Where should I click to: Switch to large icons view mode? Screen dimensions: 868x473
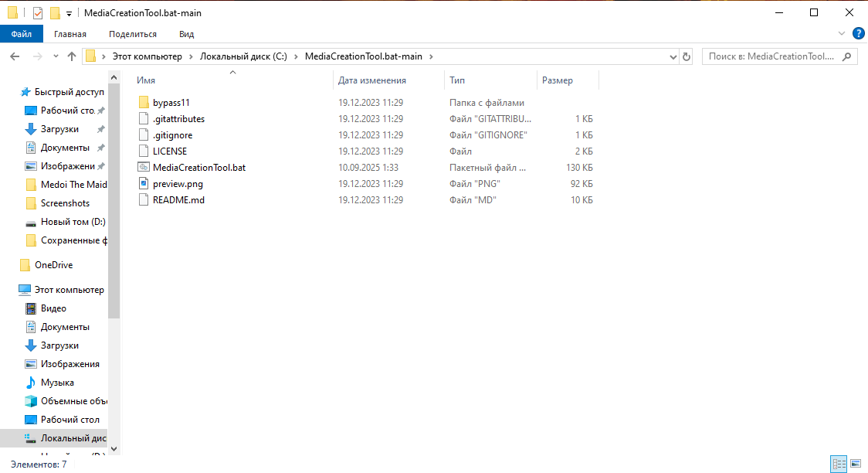[x=855, y=464]
